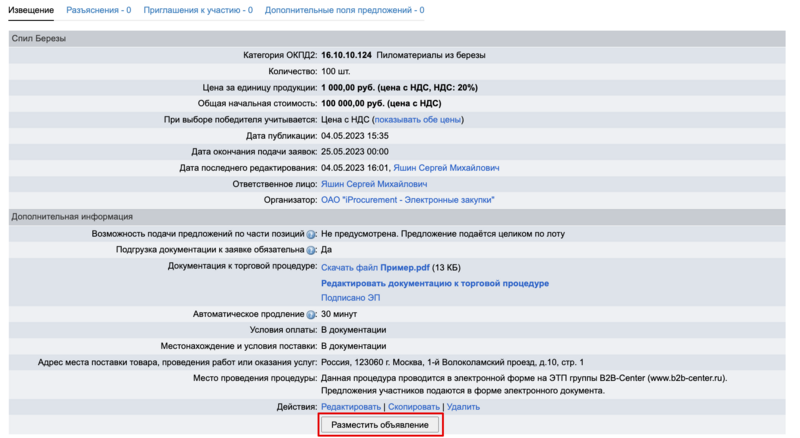Go to Приглашения к участию tab
This screenshot has height=438, width=800.
197,10
